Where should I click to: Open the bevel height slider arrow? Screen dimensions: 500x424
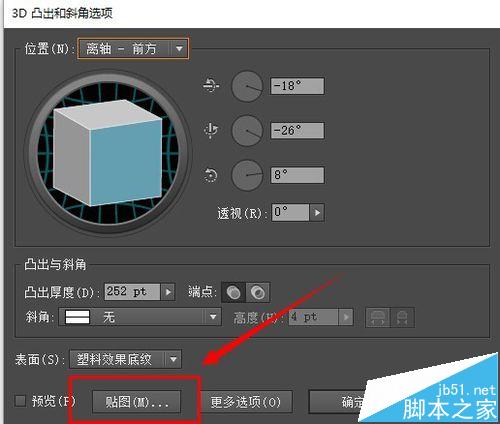click(346, 317)
